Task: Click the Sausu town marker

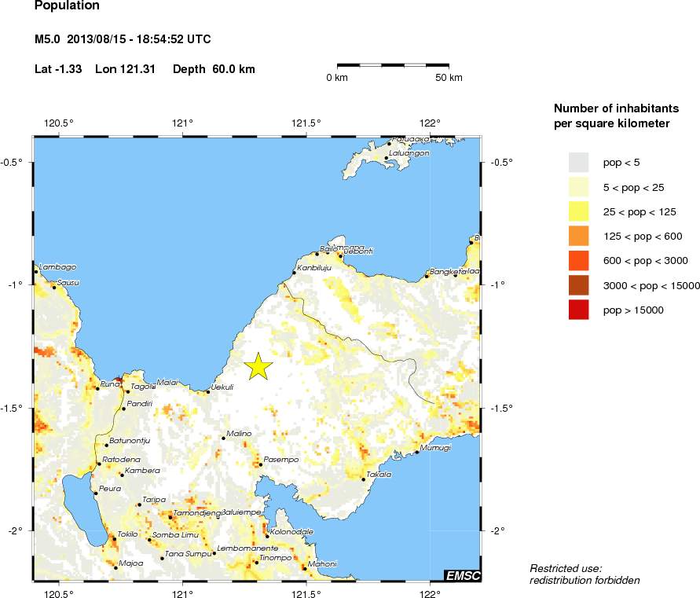Action: (54, 288)
